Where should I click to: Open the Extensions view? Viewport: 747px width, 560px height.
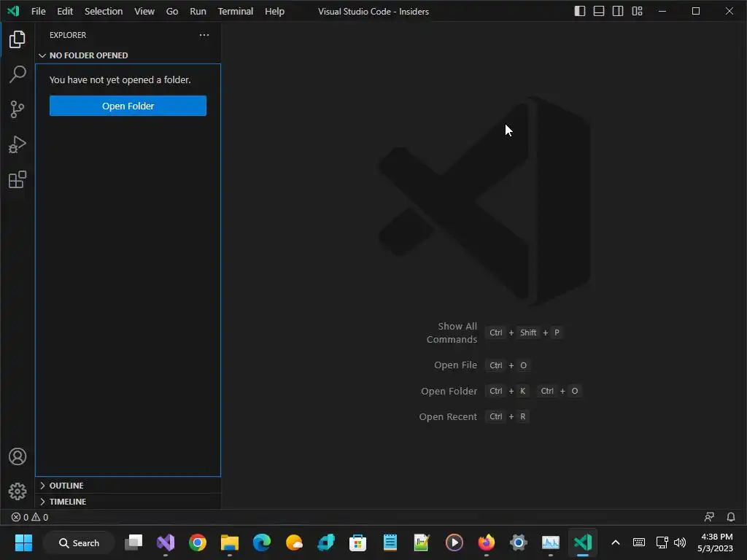pyautogui.click(x=18, y=180)
